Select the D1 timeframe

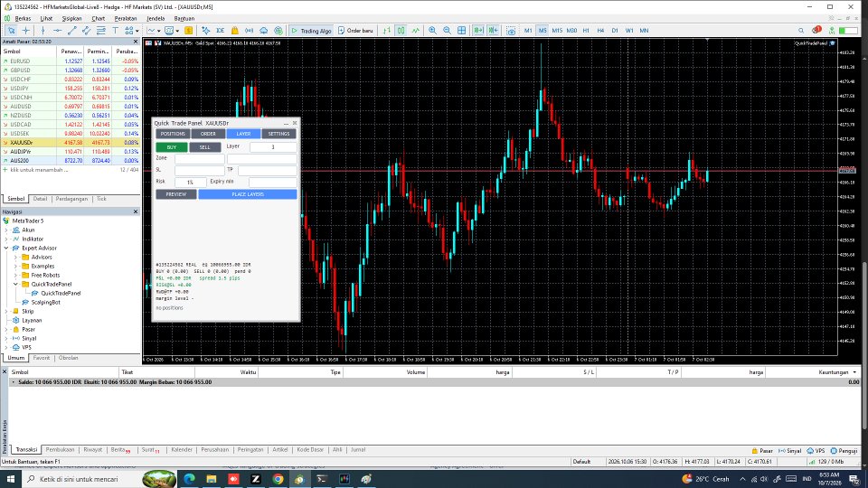615,31
